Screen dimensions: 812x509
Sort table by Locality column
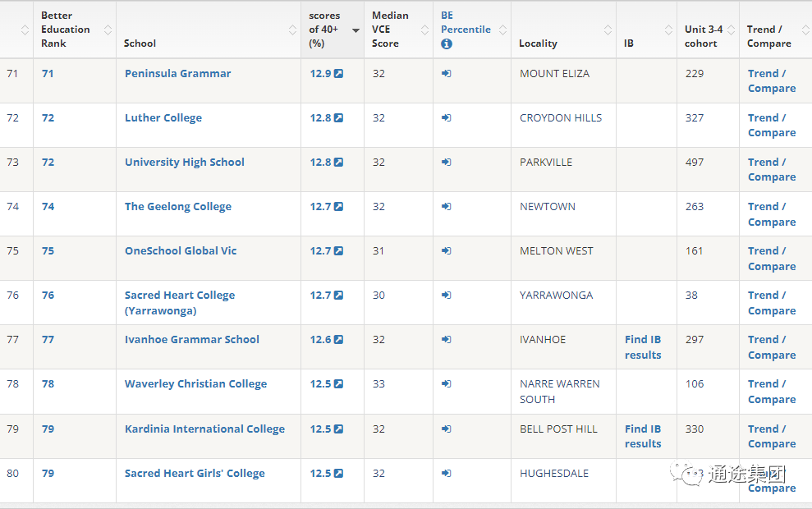pos(608,30)
